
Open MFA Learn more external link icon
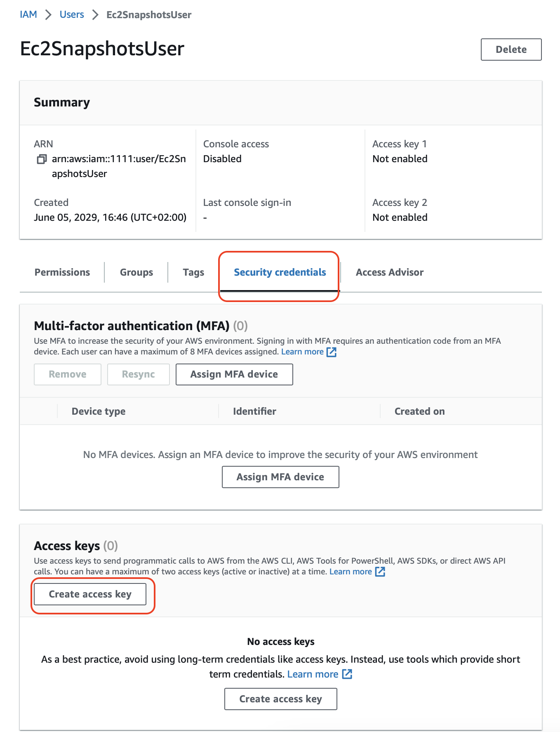point(331,352)
